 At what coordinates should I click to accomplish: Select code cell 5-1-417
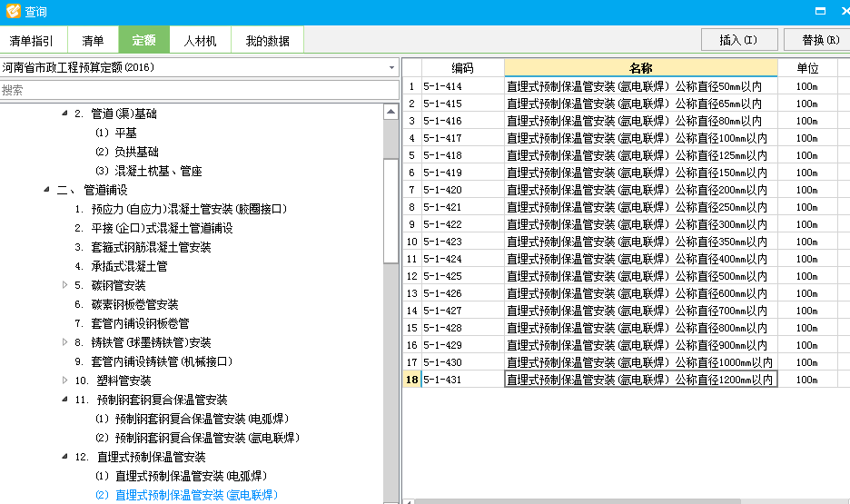(x=462, y=138)
